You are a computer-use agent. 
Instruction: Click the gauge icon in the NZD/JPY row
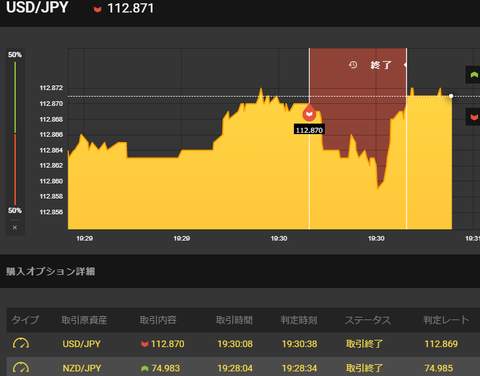(x=21, y=368)
